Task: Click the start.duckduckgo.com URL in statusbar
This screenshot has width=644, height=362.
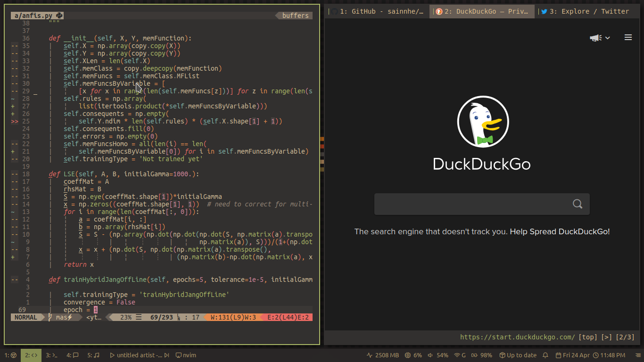Action: click(518, 337)
